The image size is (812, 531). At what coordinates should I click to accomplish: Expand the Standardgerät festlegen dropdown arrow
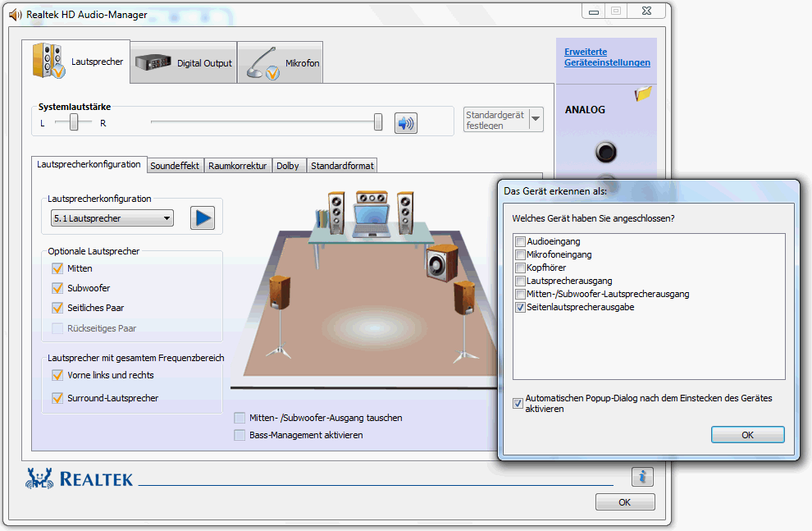pos(536,119)
